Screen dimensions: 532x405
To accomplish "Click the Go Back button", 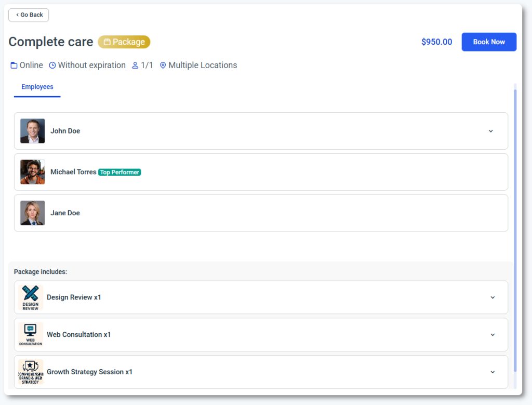I will point(29,15).
